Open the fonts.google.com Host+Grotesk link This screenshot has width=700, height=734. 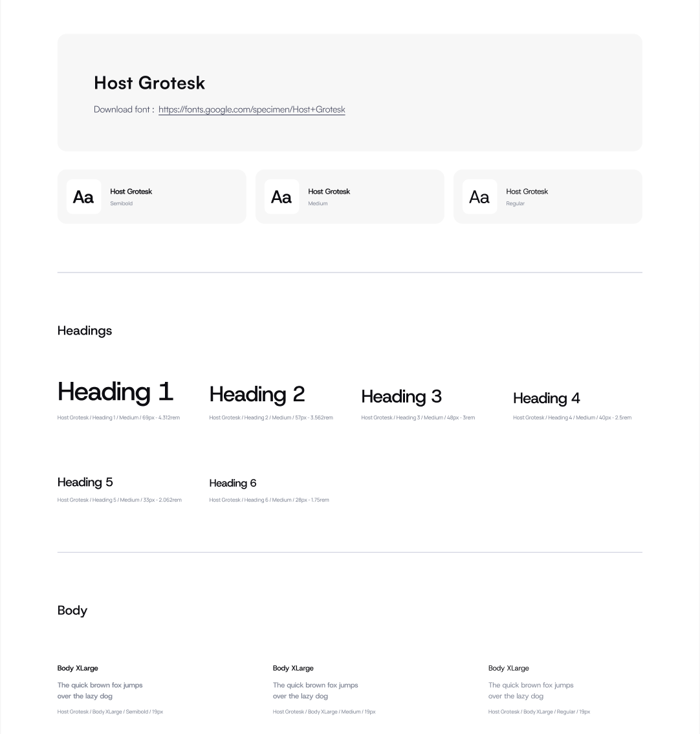click(x=252, y=109)
